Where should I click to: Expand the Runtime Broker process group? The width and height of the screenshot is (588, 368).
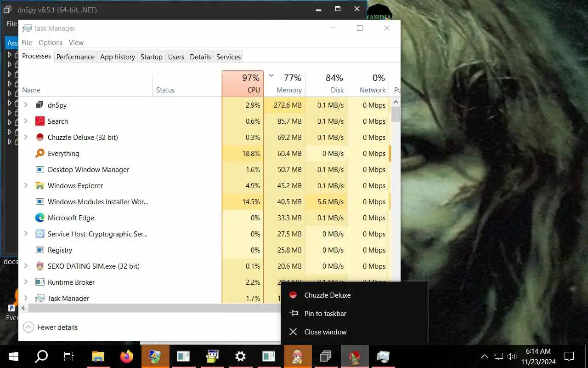point(26,282)
